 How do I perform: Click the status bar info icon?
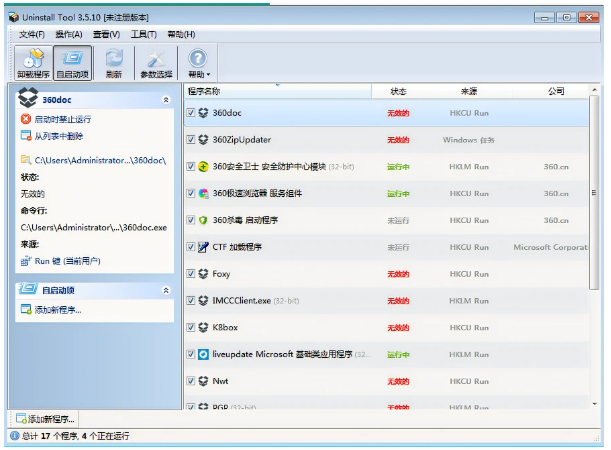[x=14, y=436]
